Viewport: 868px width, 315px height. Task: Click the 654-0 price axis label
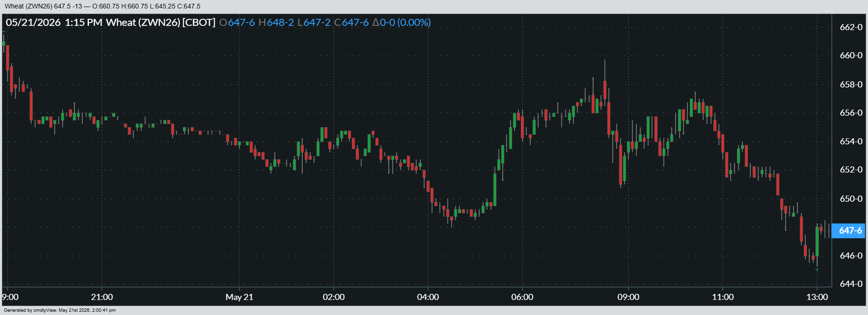click(851, 142)
